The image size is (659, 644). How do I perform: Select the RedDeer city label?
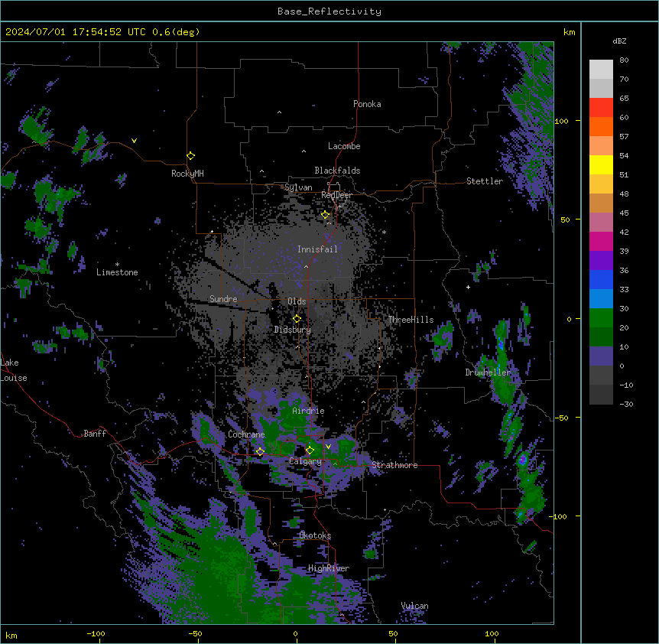coord(336,195)
